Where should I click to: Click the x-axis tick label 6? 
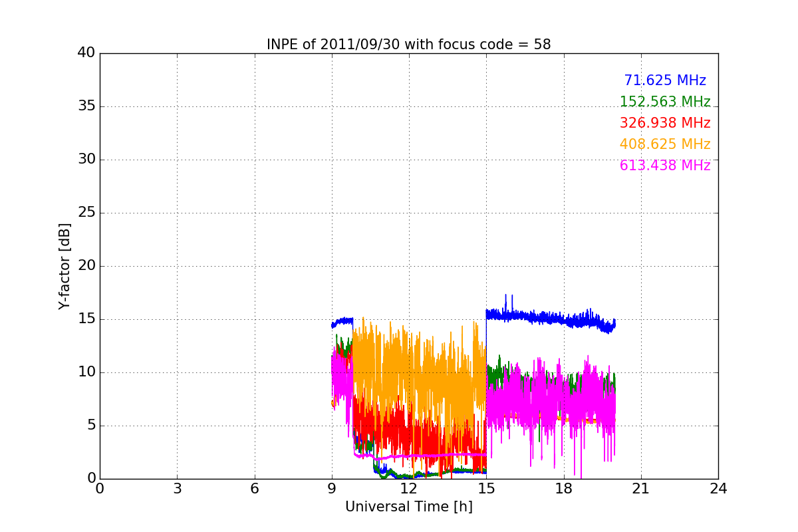click(255, 489)
